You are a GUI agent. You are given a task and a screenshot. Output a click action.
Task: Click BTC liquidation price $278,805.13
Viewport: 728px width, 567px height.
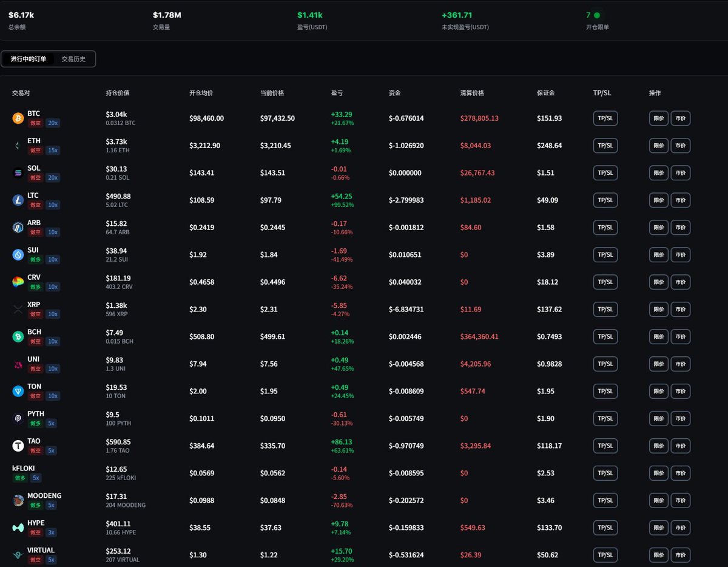coord(479,118)
